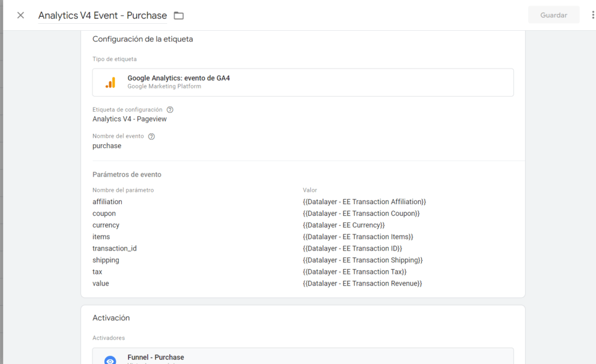
Task: Select the tax parameter name
Action: pos(97,272)
